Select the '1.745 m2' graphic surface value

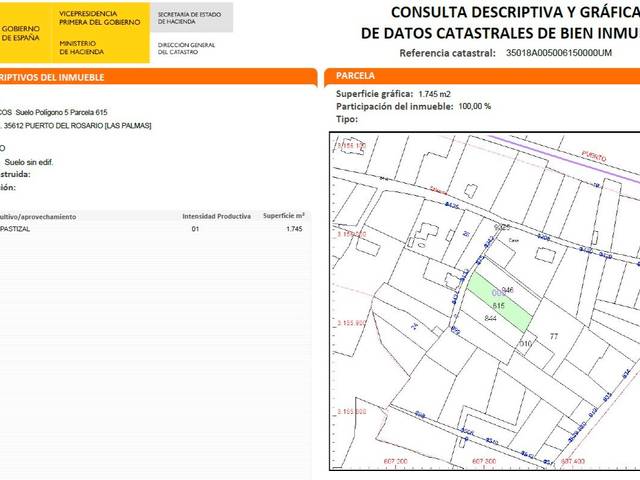tap(434, 94)
